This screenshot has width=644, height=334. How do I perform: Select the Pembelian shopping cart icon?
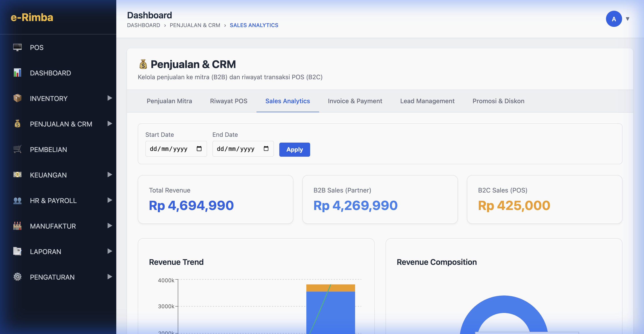point(17,149)
